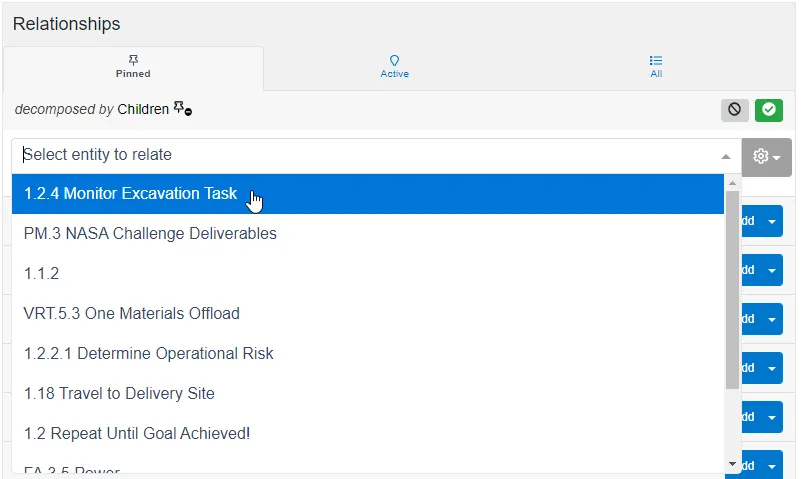Switch to the All tab
The width and height of the screenshot is (806, 479).
point(656,67)
